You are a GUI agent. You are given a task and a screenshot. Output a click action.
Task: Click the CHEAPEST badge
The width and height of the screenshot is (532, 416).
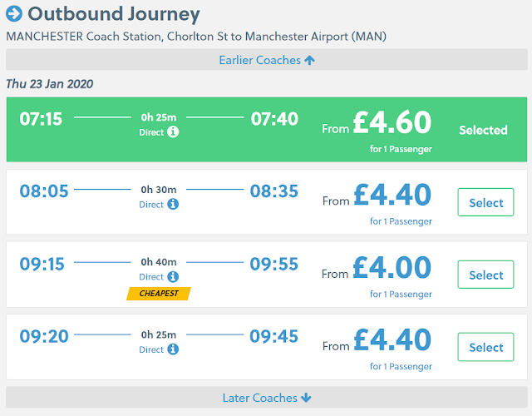coord(159,293)
